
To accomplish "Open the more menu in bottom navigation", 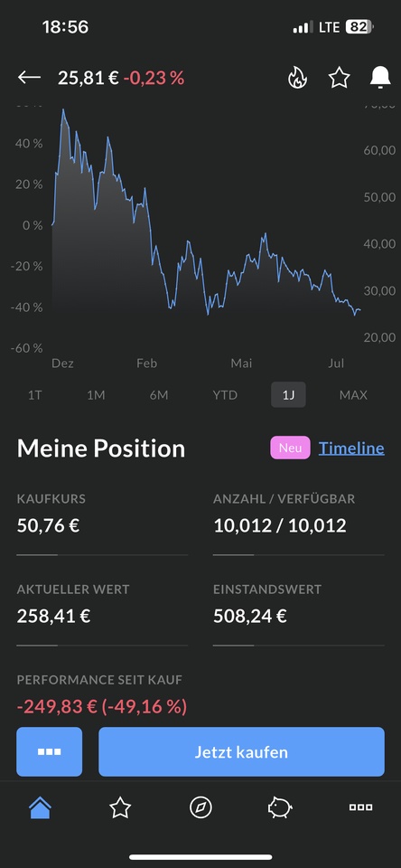I will click(360, 807).
